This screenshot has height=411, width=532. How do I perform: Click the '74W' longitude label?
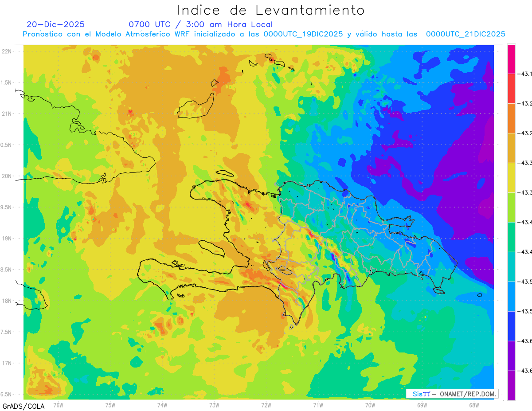[162, 405]
